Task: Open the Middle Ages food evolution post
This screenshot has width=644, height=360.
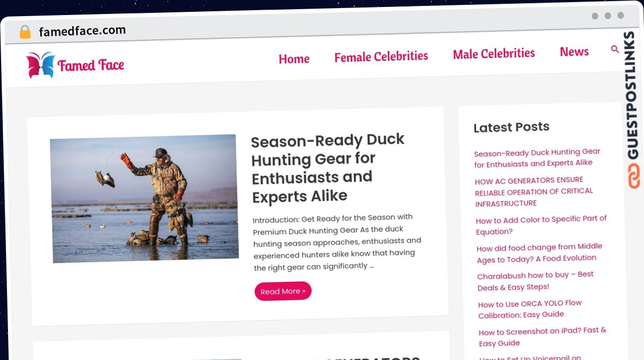Action: point(539,253)
